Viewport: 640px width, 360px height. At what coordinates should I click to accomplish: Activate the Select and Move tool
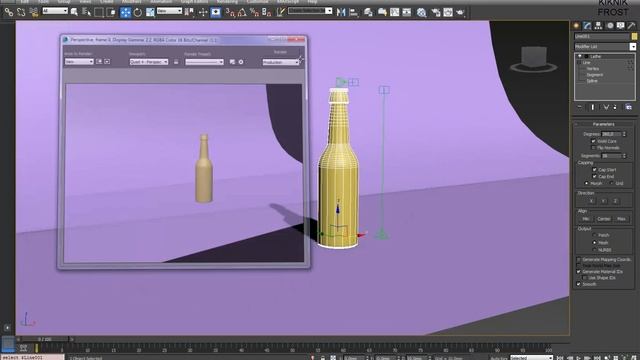pyautogui.click(x=125, y=12)
